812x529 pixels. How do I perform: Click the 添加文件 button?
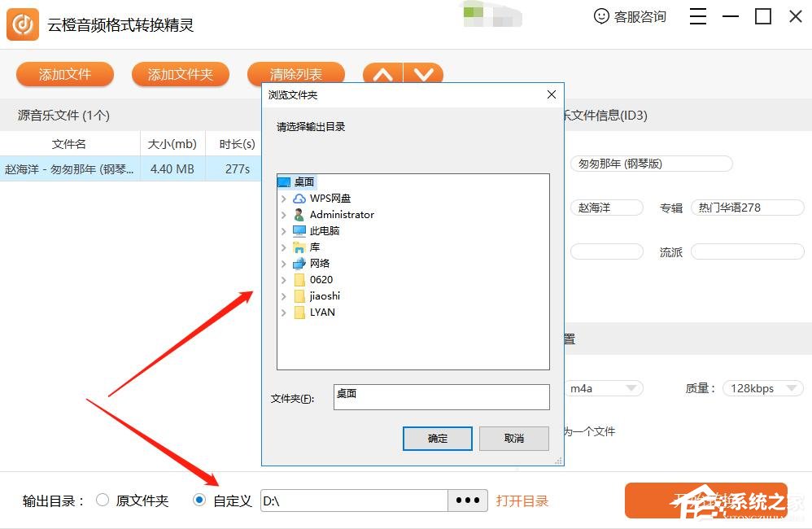point(65,74)
